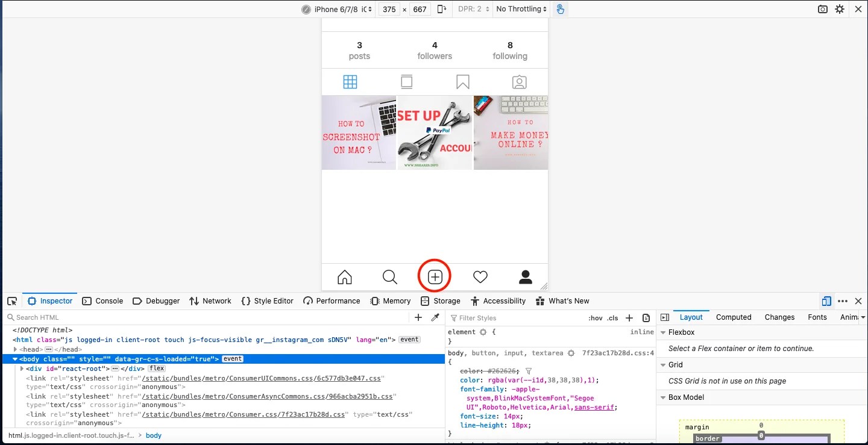Select Instagram's posts grid view icon
Viewport: 868px width, 445px height.
click(350, 81)
